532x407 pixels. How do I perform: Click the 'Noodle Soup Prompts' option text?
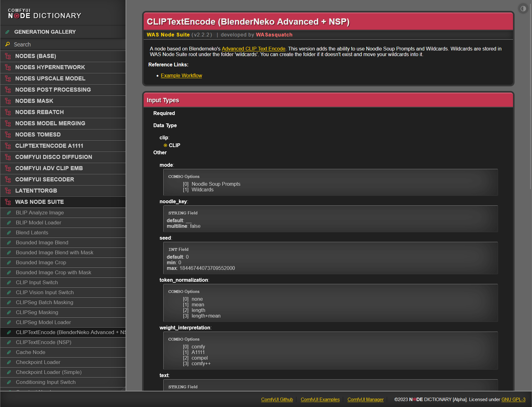click(216, 184)
